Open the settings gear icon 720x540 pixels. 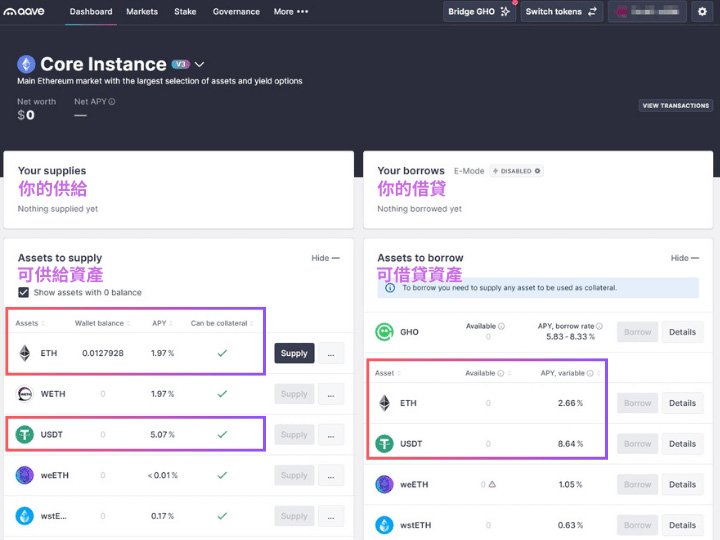click(x=701, y=12)
